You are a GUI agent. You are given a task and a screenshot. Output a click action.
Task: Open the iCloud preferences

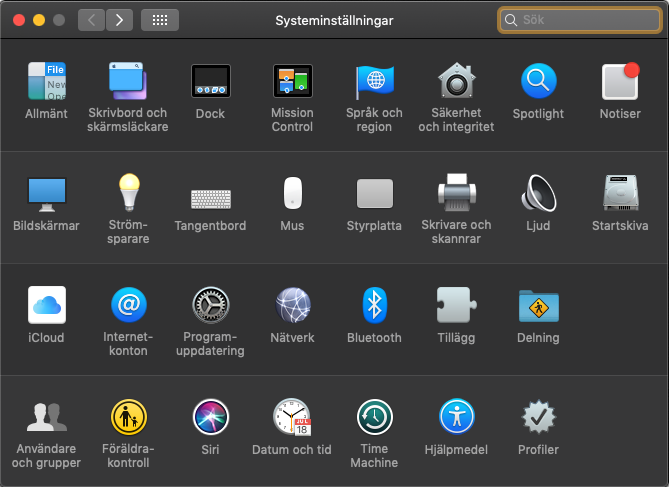(47, 305)
